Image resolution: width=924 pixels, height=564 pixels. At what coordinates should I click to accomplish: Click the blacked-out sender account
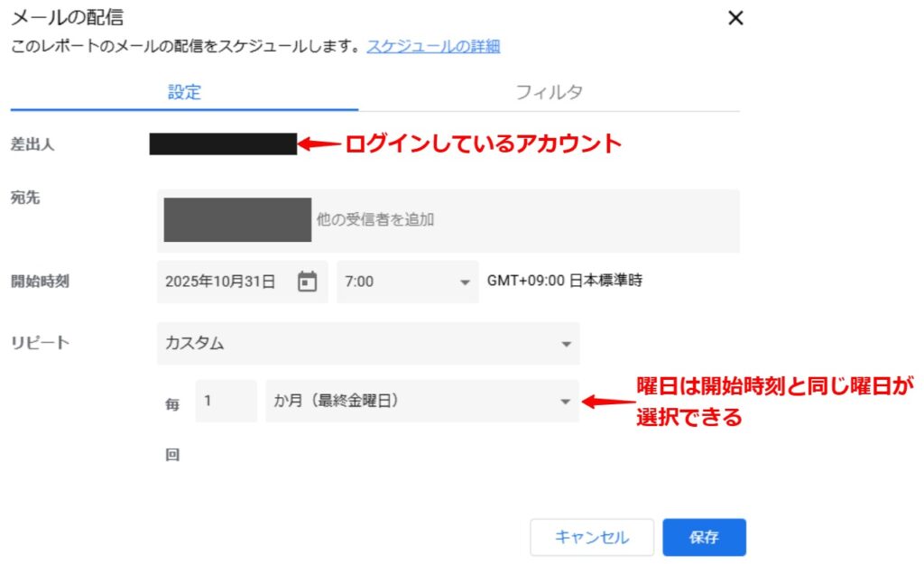tap(223, 144)
